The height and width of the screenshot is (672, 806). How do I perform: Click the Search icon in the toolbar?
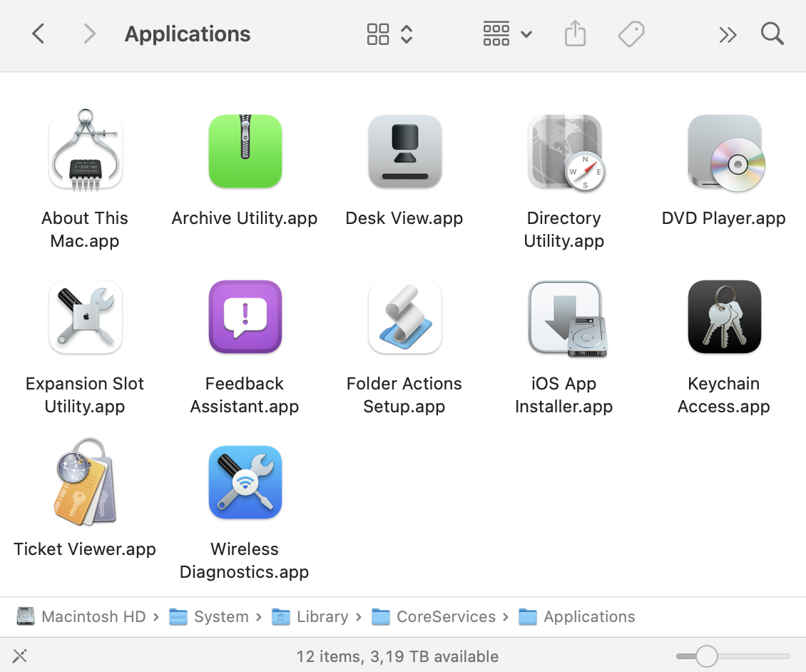772,34
